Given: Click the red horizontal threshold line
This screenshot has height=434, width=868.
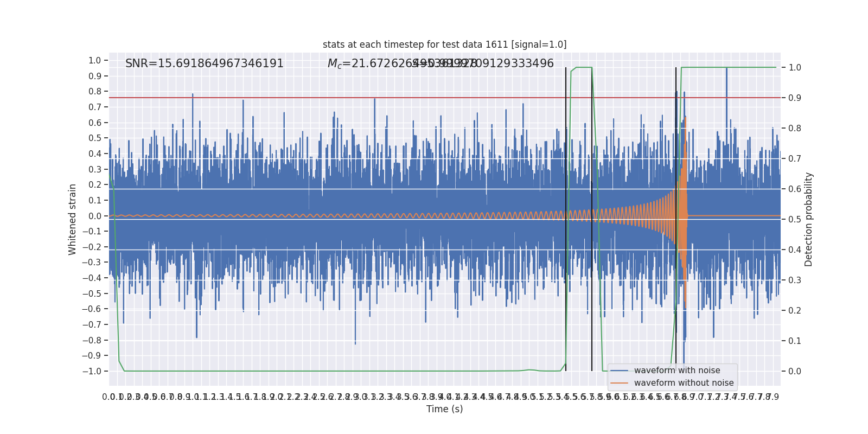Looking at the screenshot, I should click(444, 98).
